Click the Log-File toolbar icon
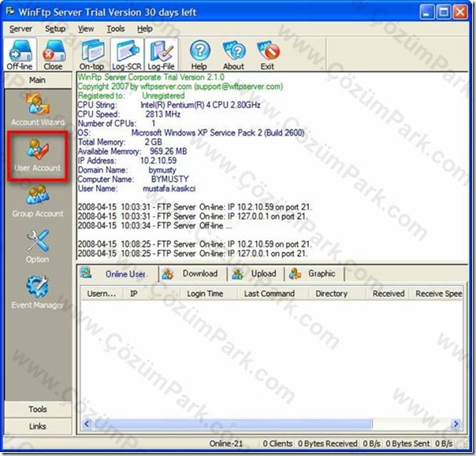476x456 pixels. (x=161, y=54)
